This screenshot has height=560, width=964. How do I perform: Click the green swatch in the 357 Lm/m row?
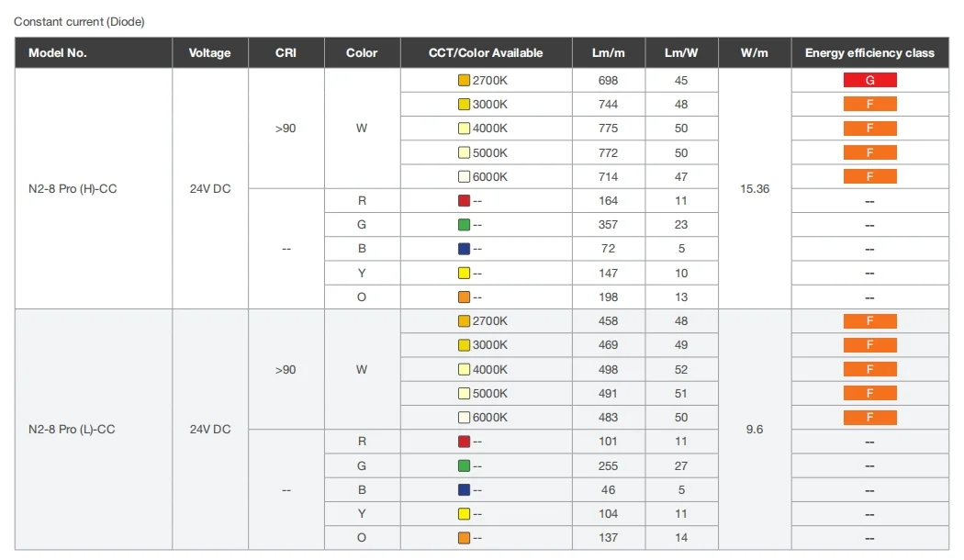464,225
